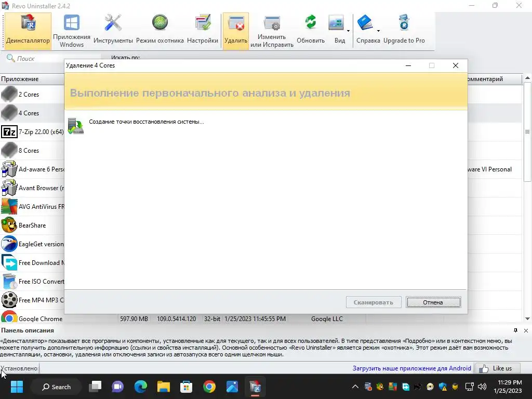The image size is (532, 399).
Task: Click the list scrollbar up arrow
Action: (x=527, y=78)
